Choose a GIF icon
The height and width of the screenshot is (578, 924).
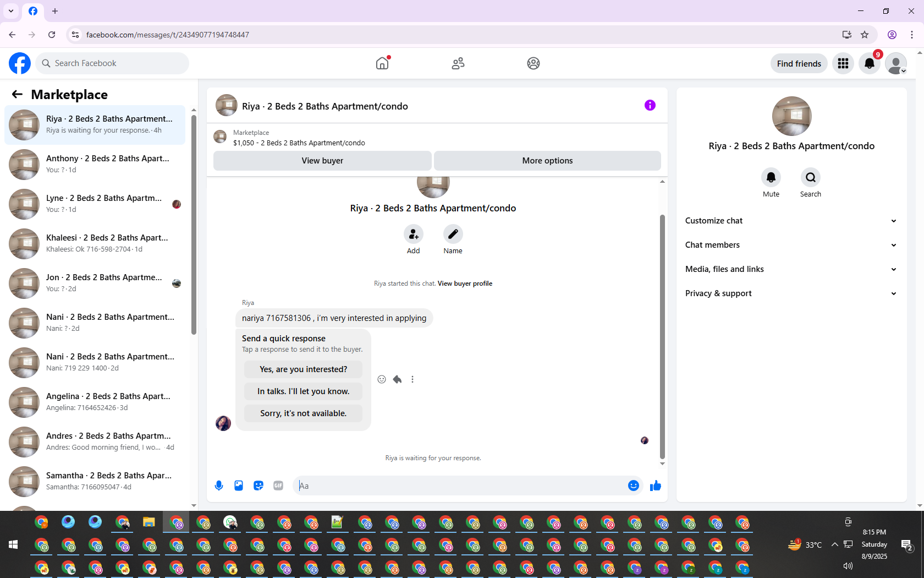click(278, 486)
